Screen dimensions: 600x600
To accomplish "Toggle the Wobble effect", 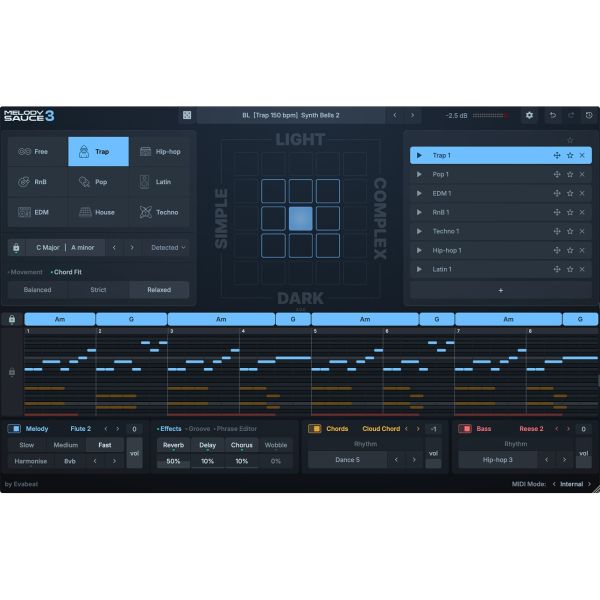I will 276,445.
